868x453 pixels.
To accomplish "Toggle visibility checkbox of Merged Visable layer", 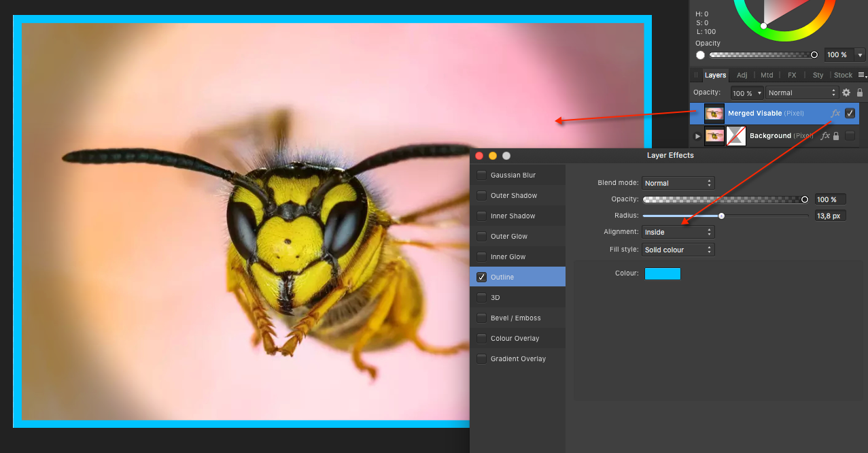I will tap(850, 113).
